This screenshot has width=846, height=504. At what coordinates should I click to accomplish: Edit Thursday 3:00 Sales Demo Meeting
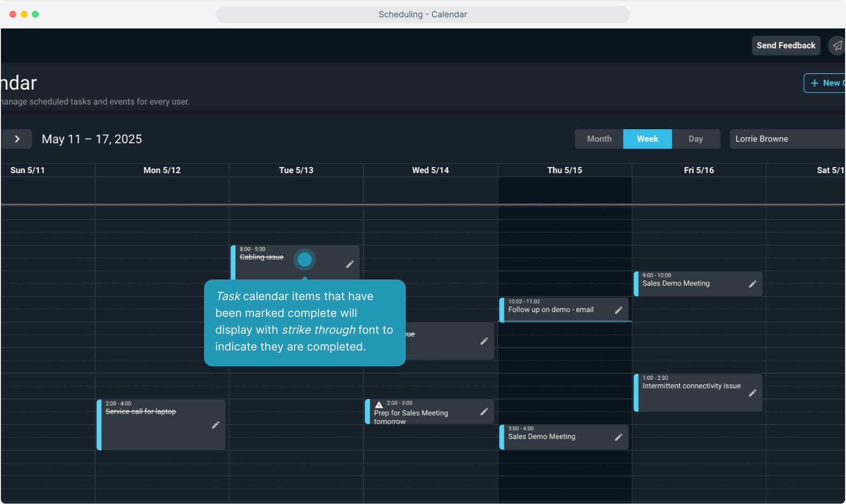pos(619,437)
